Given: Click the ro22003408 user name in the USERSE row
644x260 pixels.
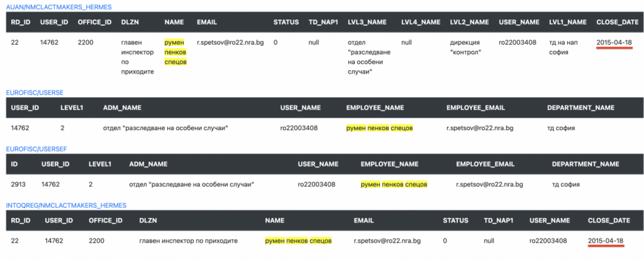Looking at the screenshot, I should [x=299, y=128].
